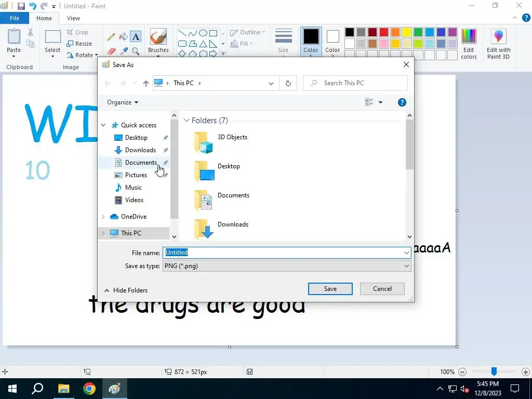Click the file list scroll down arrow
This screenshot has width=532, height=399.
coord(409,237)
